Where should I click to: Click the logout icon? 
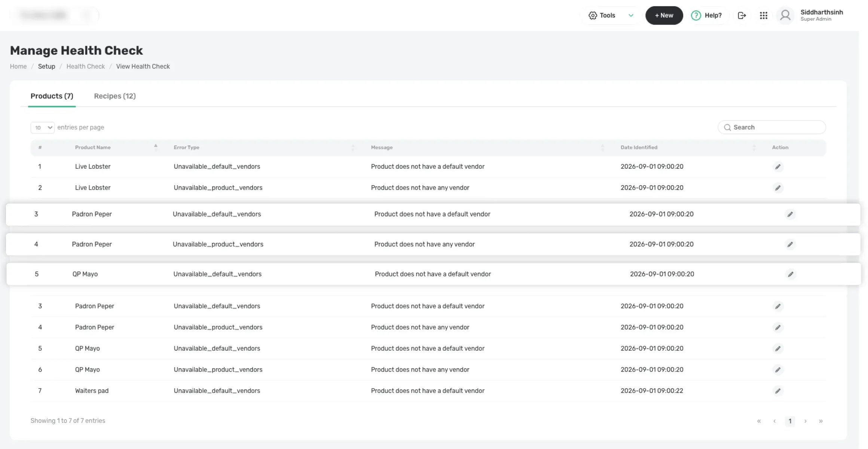742,15
